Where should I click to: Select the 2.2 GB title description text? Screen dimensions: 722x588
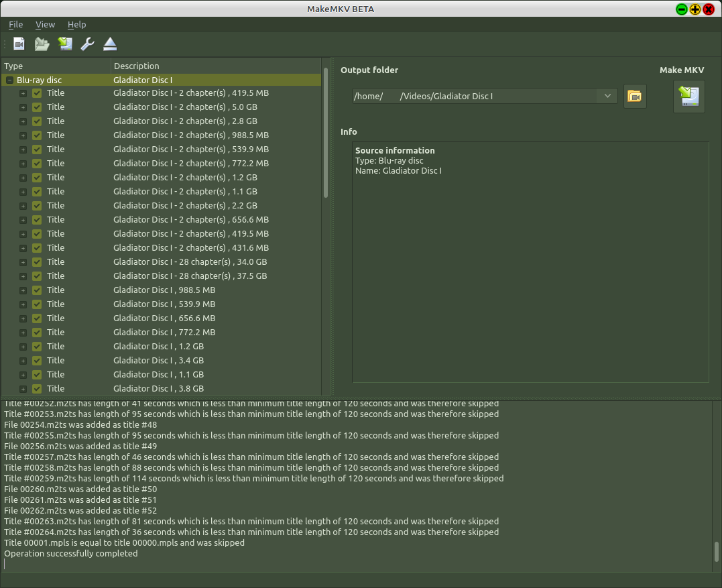[185, 206]
